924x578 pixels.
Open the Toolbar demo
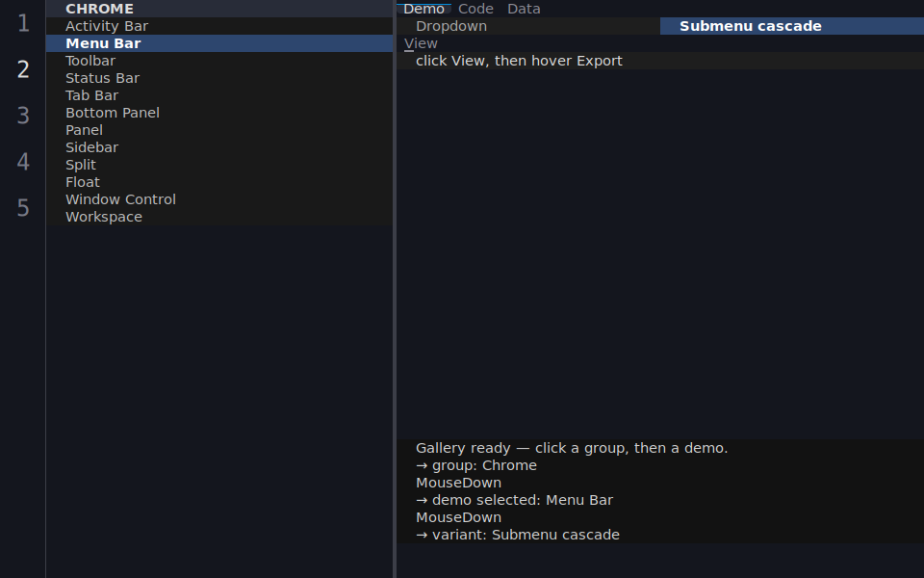[219, 61]
